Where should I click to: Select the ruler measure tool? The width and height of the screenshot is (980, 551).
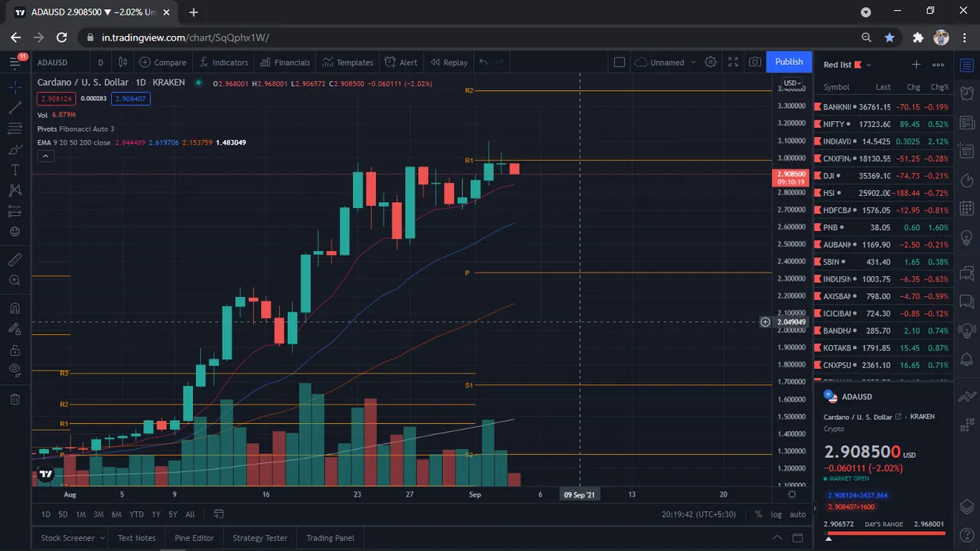click(15, 260)
